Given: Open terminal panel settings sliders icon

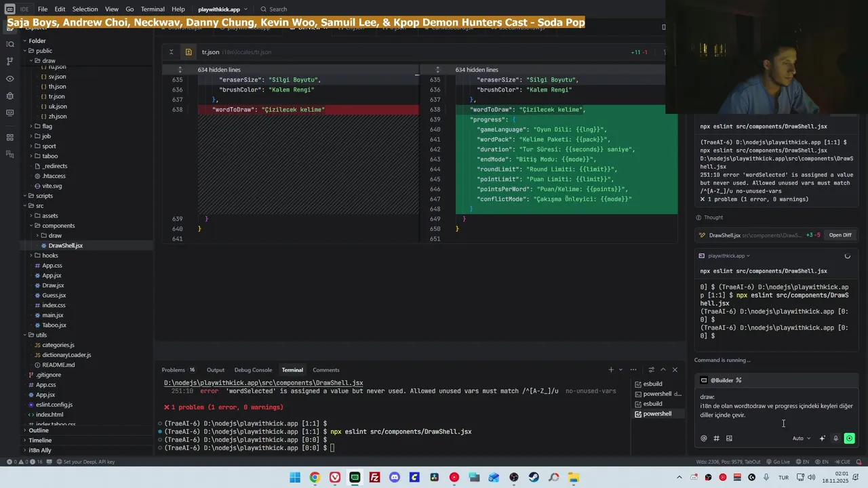Looking at the screenshot, I should tap(652, 370).
